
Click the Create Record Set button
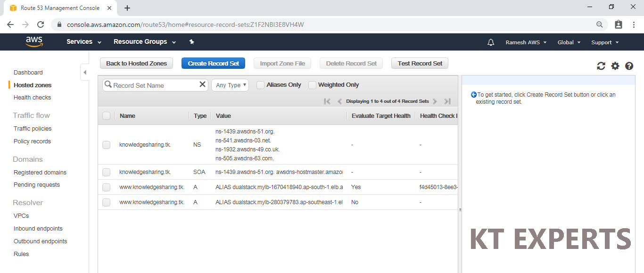pyautogui.click(x=214, y=63)
